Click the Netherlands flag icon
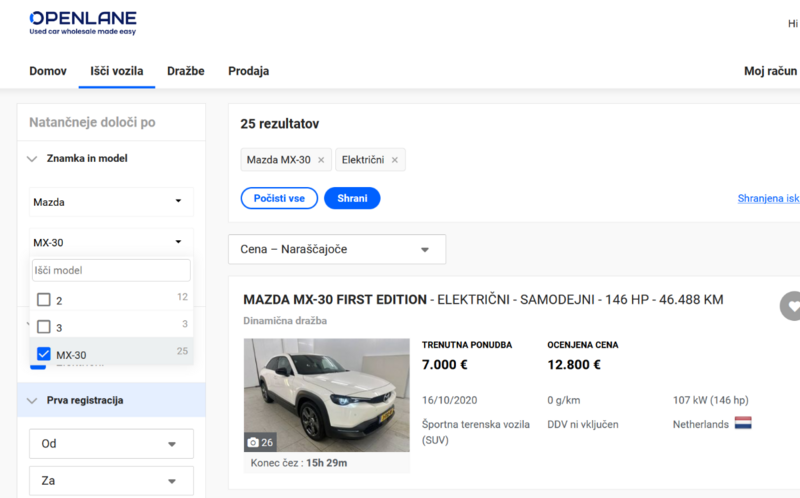800x498 pixels. (743, 424)
